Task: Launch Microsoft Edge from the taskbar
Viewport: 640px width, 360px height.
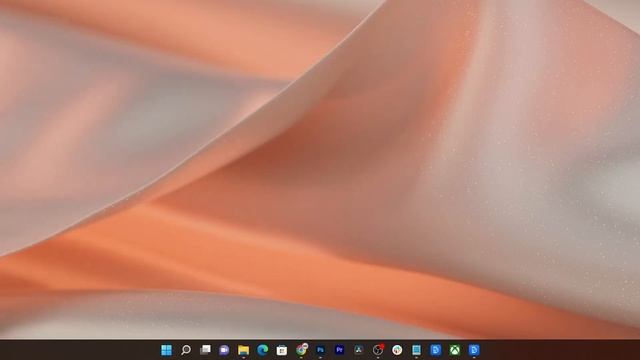Action: pyautogui.click(x=262, y=350)
